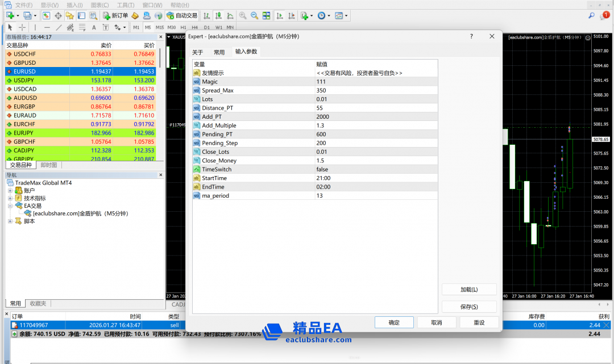
Task: Select the crosshair cursor tool
Action: pos(22,27)
